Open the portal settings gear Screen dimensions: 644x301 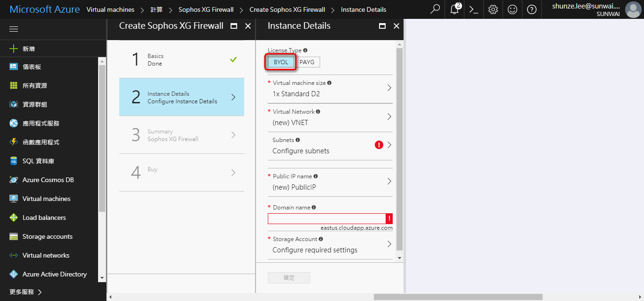[x=493, y=9]
